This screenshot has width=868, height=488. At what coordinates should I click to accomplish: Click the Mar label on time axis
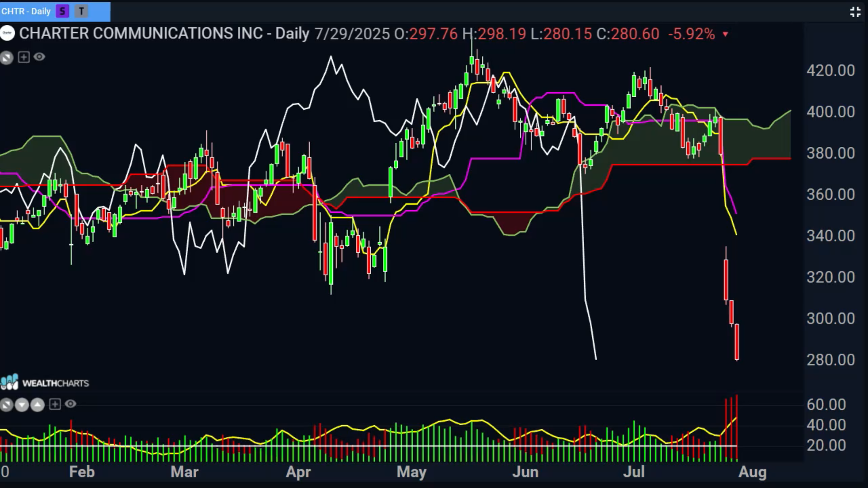point(184,472)
